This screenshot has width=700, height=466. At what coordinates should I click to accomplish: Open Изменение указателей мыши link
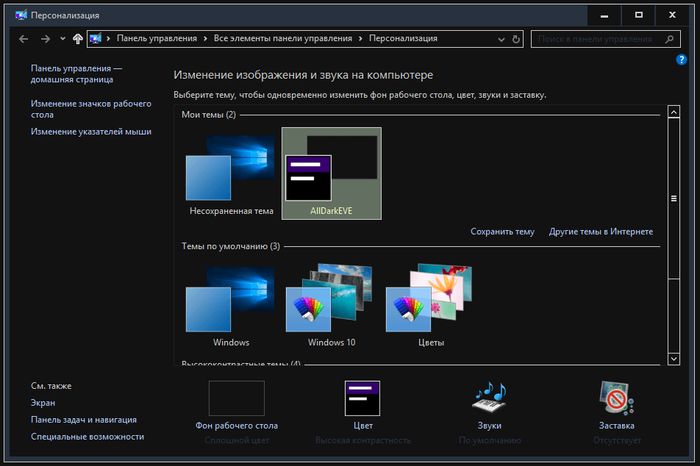coord(91,131)
